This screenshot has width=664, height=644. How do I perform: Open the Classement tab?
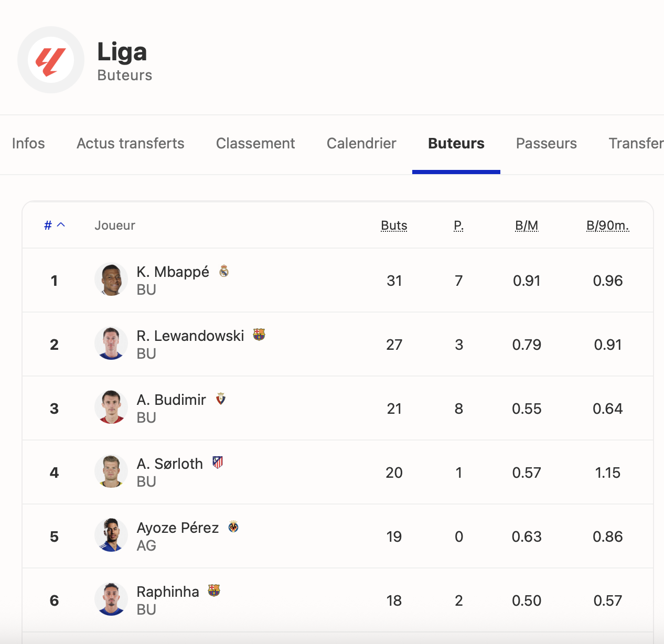(255, 144)
